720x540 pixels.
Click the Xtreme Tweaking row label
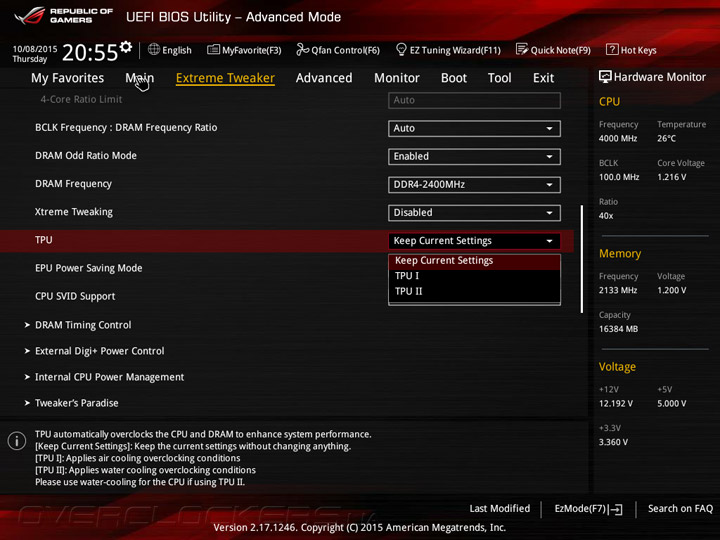(x=73, y=212)
